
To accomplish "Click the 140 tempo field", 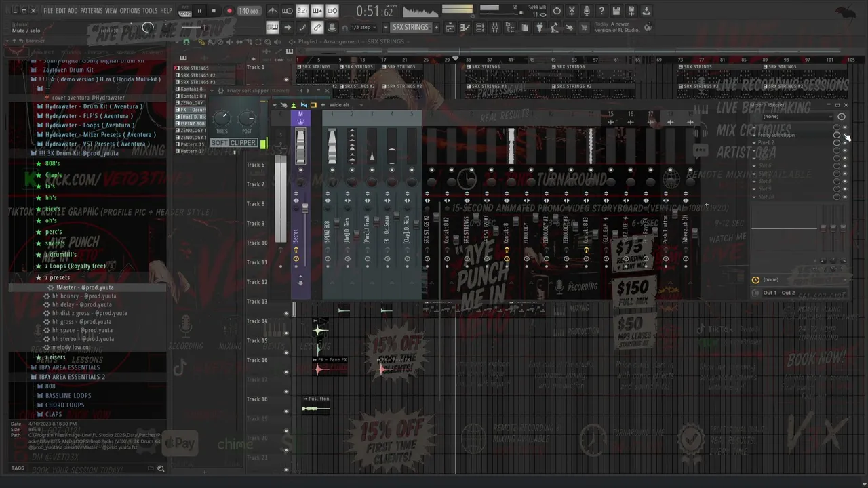I will 248,11.
